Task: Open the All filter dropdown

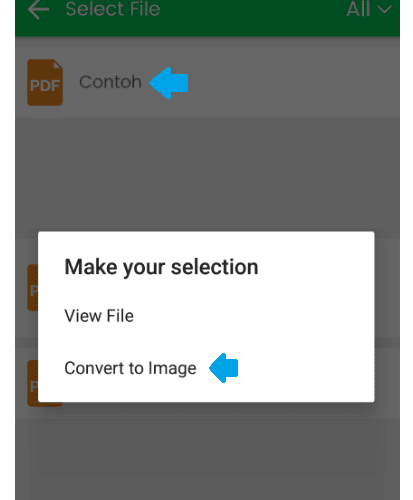Action: pyautogui.click(x=368, y=9)
